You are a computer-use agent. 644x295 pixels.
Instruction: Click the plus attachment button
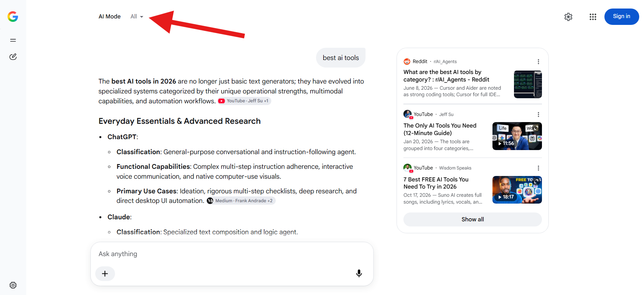point(105,274)
